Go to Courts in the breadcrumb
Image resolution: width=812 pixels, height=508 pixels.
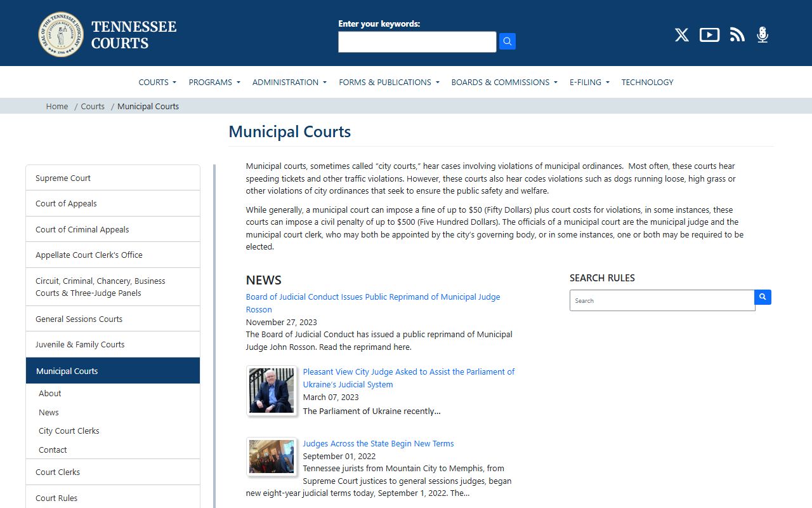pyautogui.click(x=93, y=106)
